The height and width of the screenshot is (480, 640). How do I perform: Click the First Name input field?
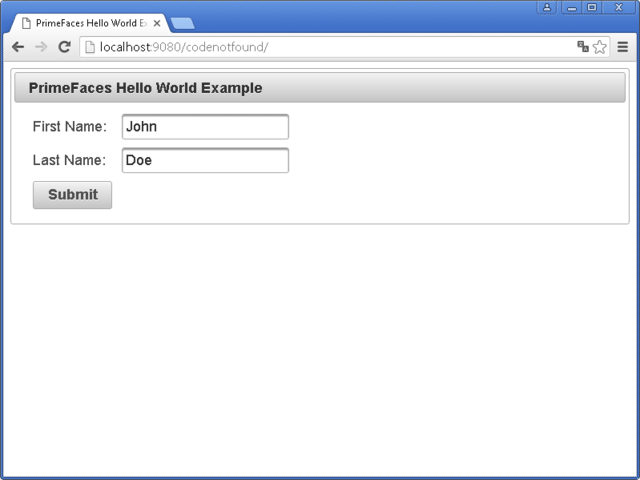coord(205,127)
